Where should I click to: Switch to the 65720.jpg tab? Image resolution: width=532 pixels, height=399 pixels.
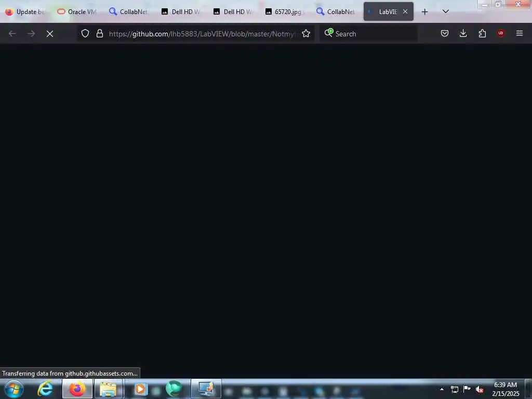[284, 12]
